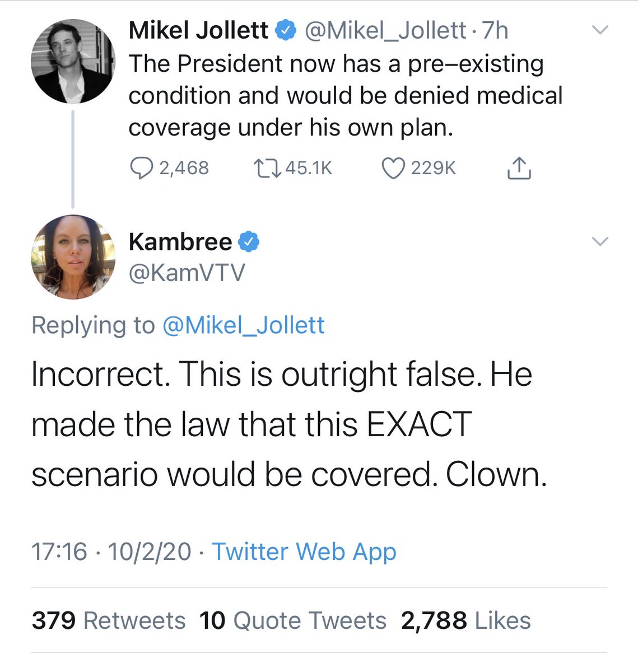View the 10 Quote Tweets
638x672 pixels.
pyautogui.click(x=293, y=620)
